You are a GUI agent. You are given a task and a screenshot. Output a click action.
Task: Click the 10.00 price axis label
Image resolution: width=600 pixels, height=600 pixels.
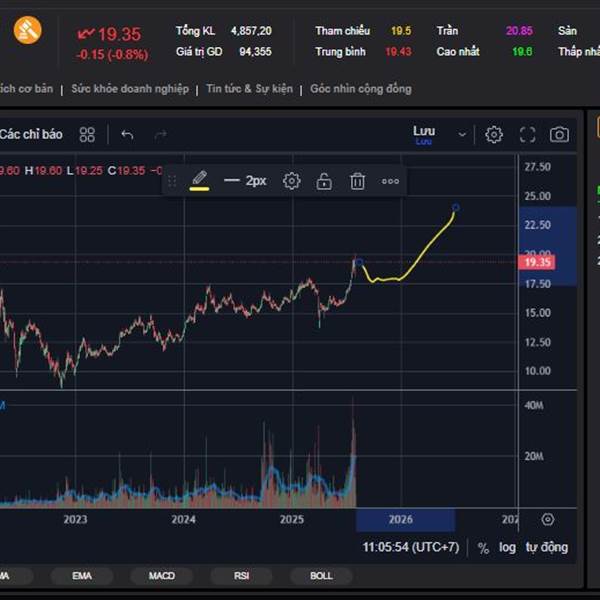(x=537, y=371)
